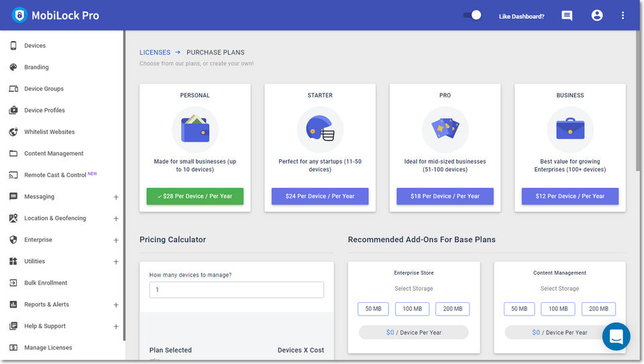Expand the Messaging sidebar section
Viewport: 644px width, 364px height.
[116, 197]
